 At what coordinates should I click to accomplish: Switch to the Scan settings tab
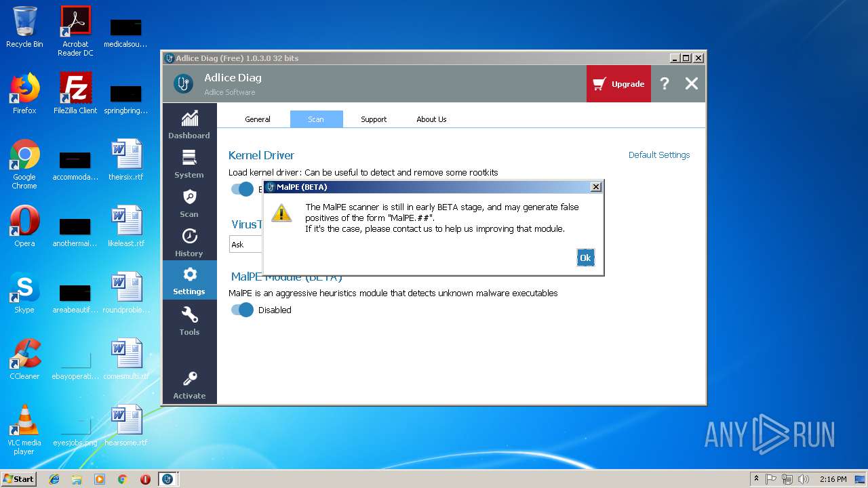point(316,119)
